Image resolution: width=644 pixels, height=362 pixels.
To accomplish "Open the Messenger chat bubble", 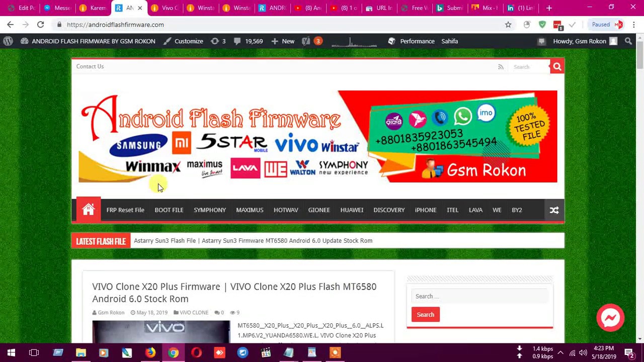I will 610,318.
